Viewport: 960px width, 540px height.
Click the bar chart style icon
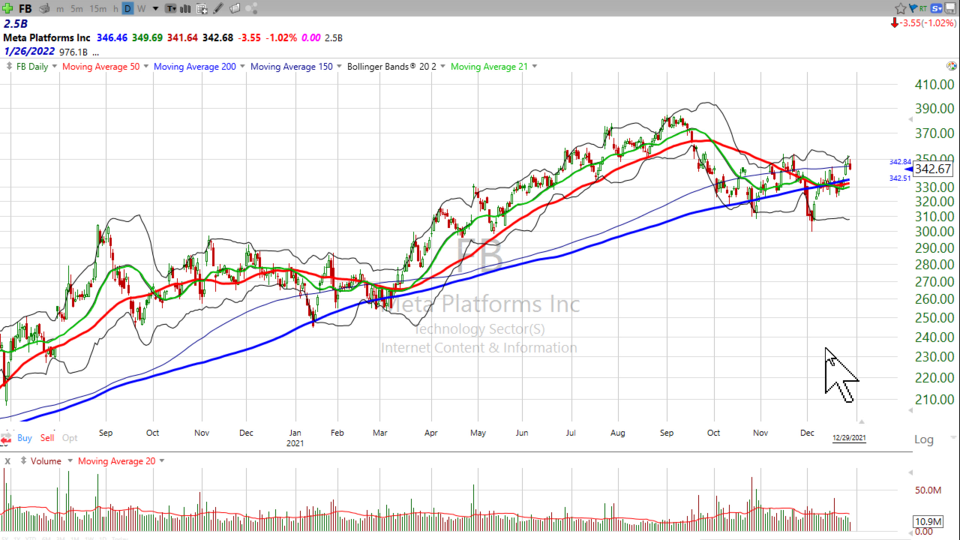185,8
